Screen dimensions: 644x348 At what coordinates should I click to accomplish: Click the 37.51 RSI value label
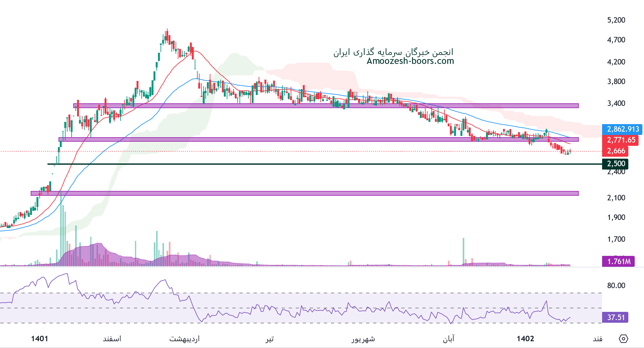pos(616,317)
